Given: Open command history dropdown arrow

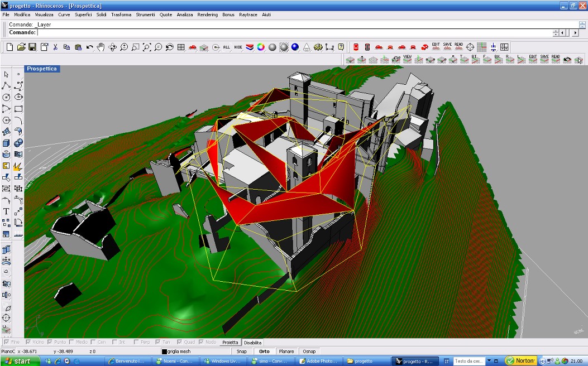Looking at the screenshot, I should pyautogui.click(x=556, y=33).
